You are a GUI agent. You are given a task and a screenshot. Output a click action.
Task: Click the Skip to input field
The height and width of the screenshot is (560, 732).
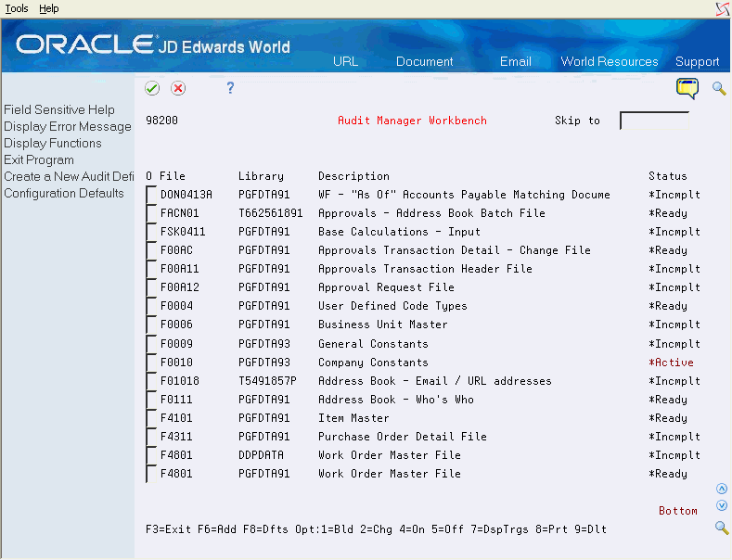click(x=654, y=121)
